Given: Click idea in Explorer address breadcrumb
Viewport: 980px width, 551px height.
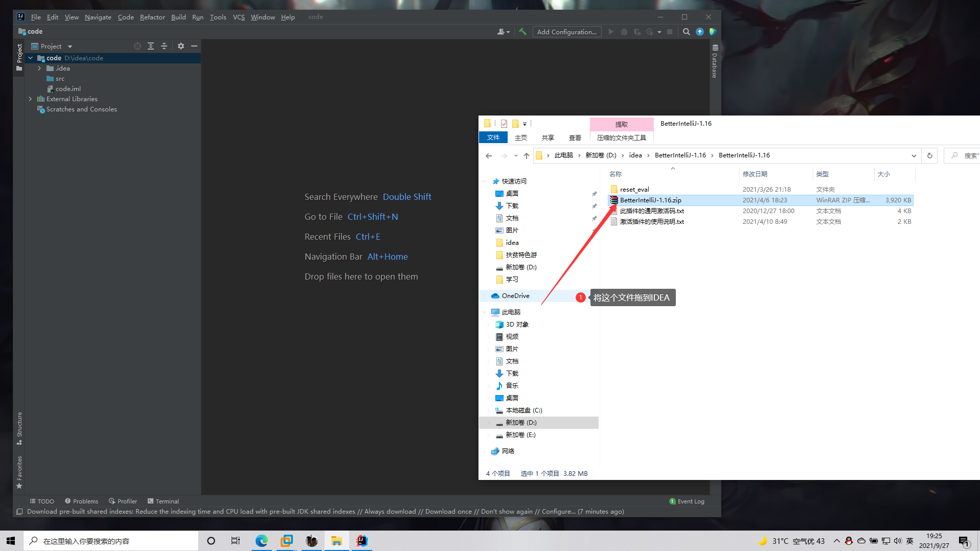Looking at the screenshot, I should tap(635, 155).
